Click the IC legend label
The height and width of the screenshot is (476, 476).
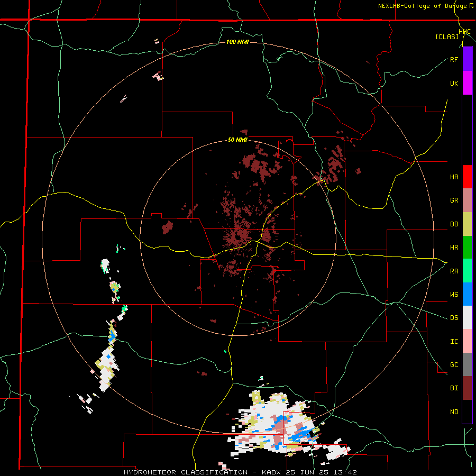point(454,341)
